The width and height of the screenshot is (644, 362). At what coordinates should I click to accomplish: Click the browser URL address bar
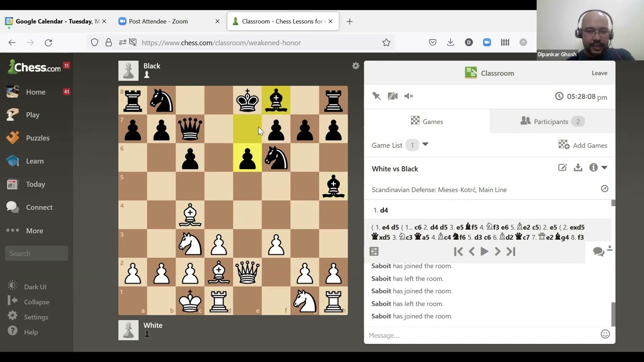pyautogui.click(x=257, y=43)
